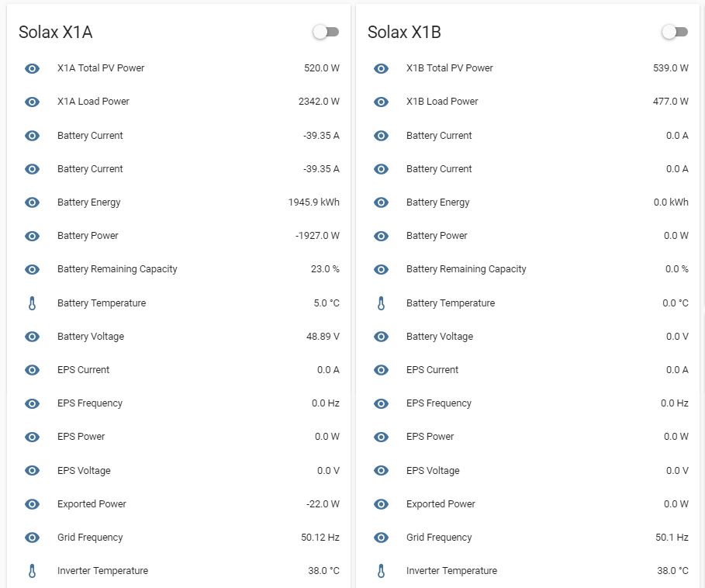705x588 pixels.
Task: Click the Solax X1B card title
Action: pos(404,33)
